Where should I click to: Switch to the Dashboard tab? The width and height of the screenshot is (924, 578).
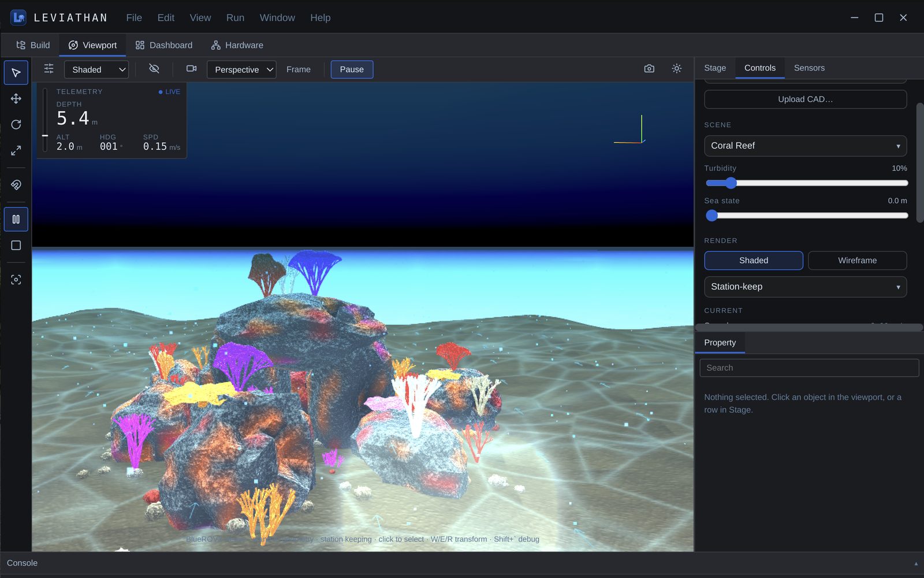point(164,45)
